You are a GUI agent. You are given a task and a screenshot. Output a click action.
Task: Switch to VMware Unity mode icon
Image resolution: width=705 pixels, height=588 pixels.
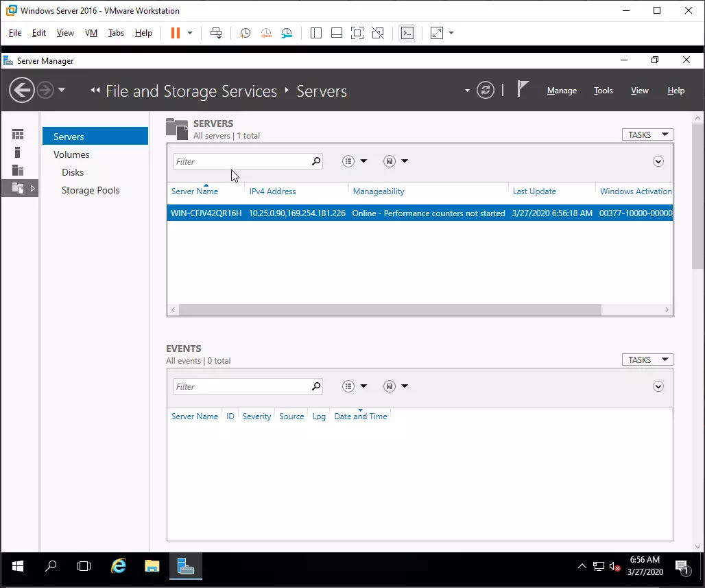tap(378, 33)
